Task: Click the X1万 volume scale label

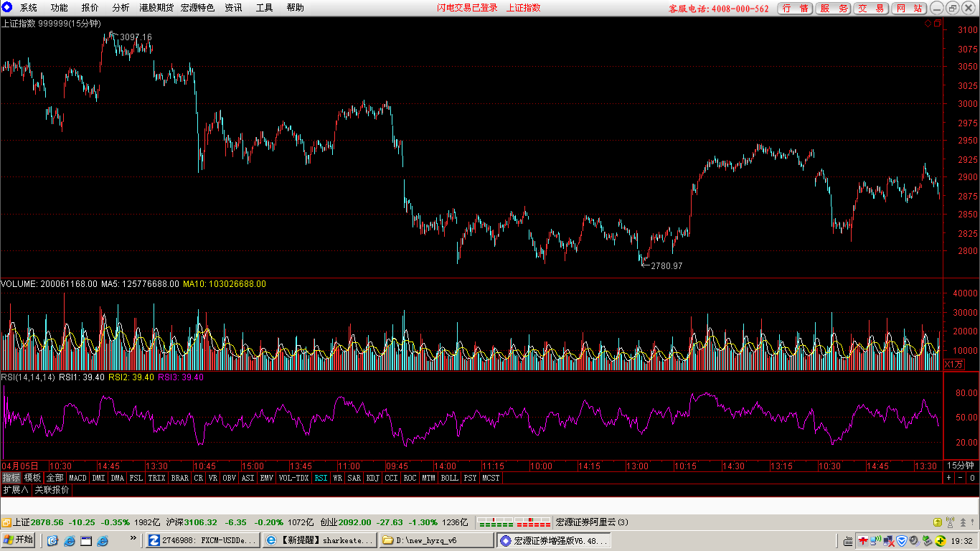Action: point(953,364)
